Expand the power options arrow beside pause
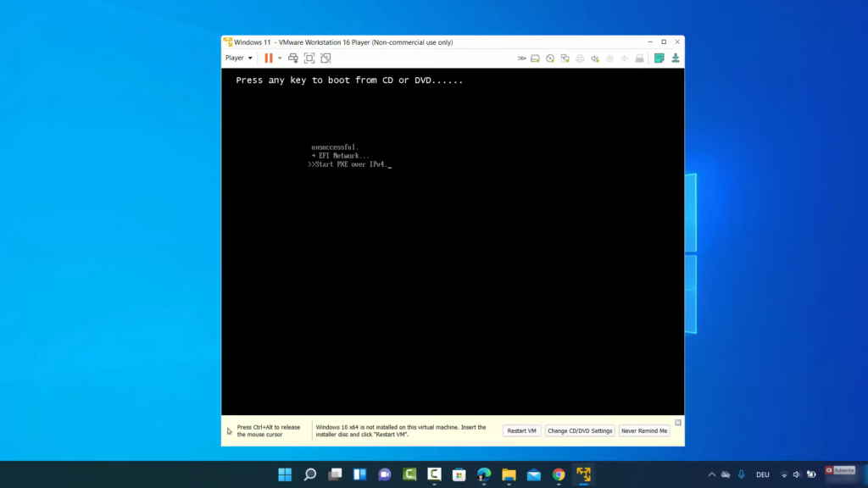Viewport: 868px width, 488px height. [280, 58]
